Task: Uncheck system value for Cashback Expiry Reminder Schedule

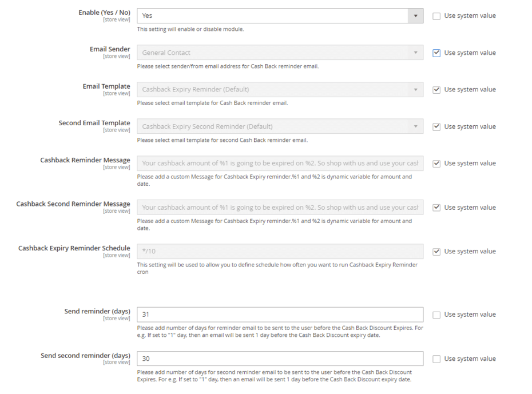Action: pyautogui.click(x=436, y=252)
